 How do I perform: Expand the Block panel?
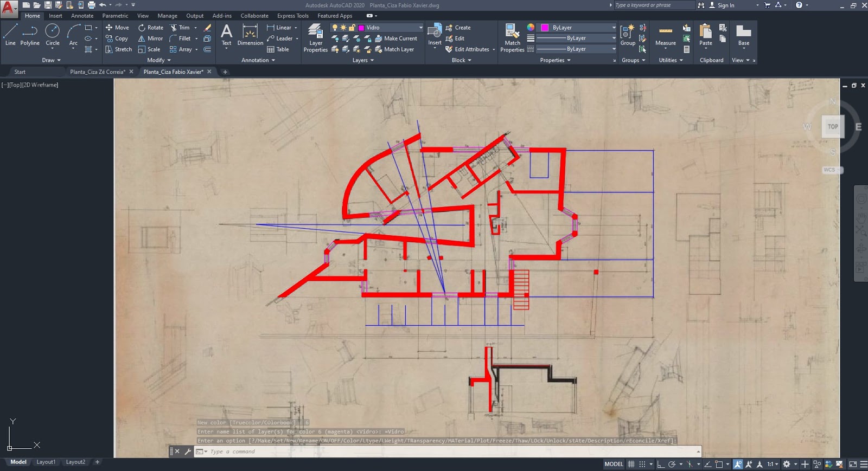tap(461, 60)
